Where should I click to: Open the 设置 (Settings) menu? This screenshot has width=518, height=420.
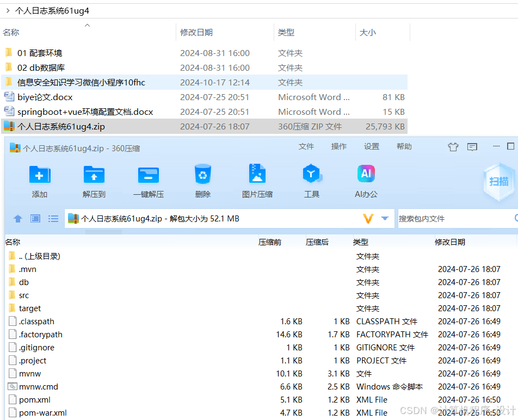[372, 146]
